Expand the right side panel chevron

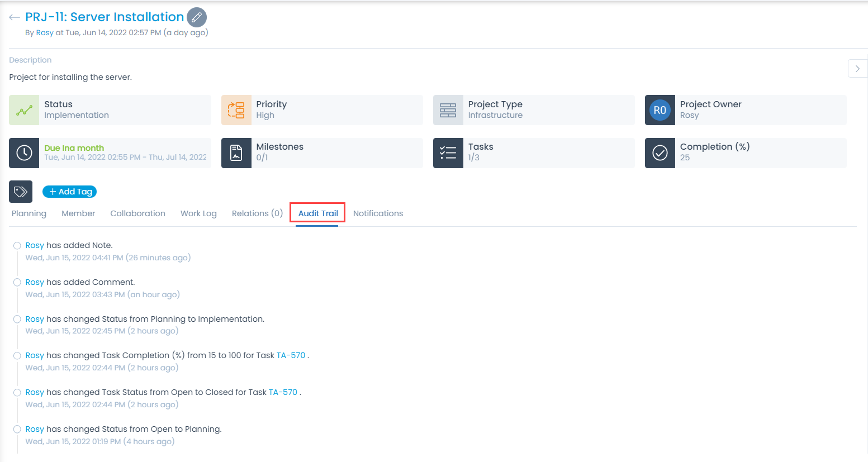click(857, 69)
